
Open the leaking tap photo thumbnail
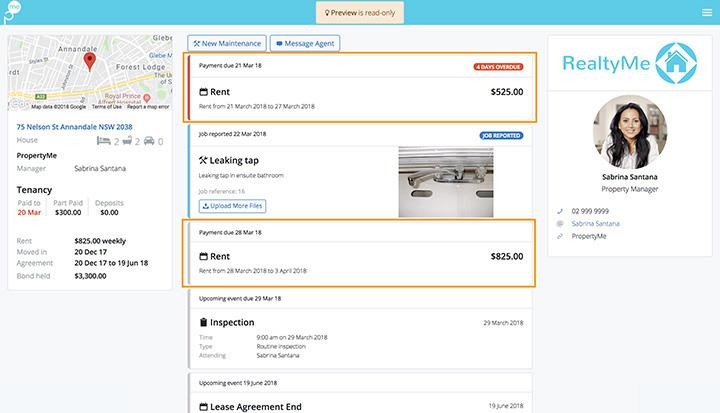[x=445, y=182]
